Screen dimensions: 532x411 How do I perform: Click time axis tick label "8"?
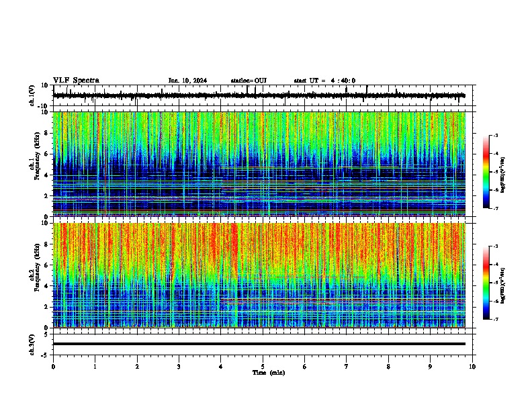click(388, 367)
